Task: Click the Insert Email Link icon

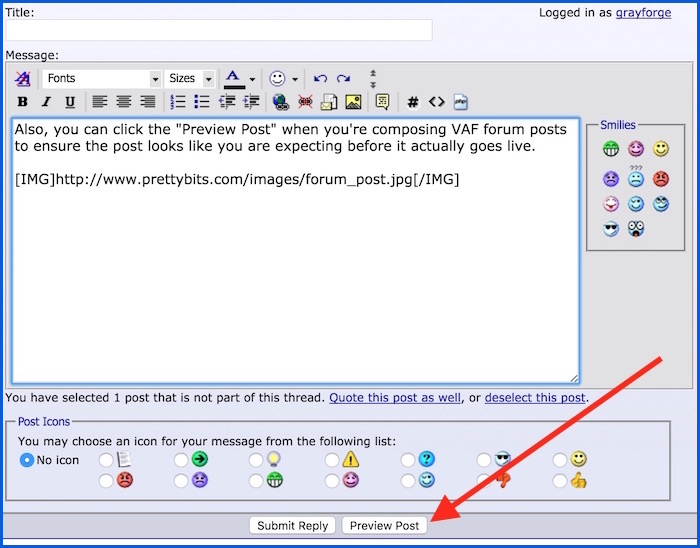Action: (329, 102)
